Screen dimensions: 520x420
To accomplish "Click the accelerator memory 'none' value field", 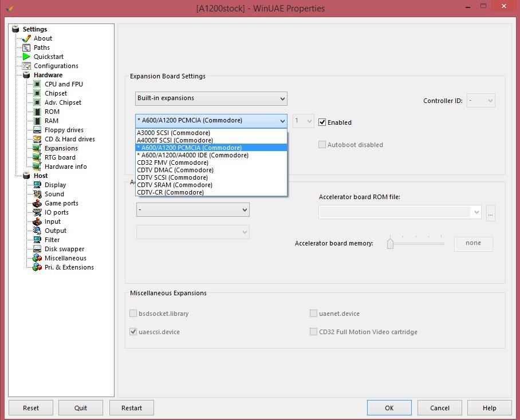I will [473, 244].
